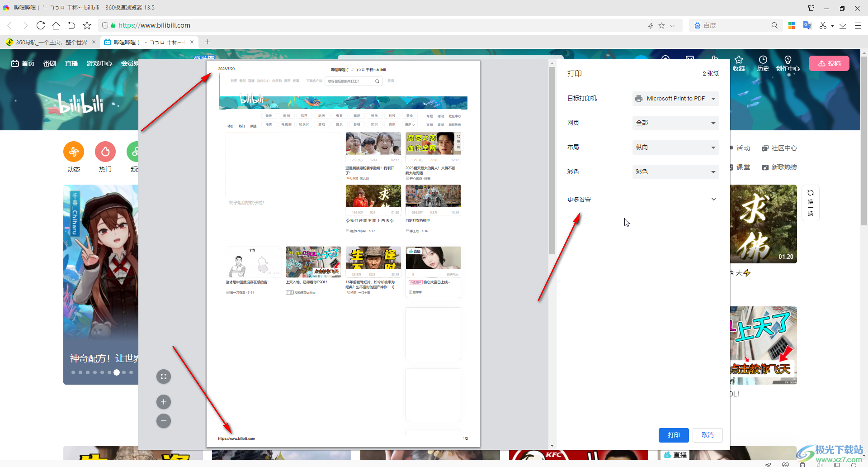The image size is (868, 467).
Task: Open the browser hamburger menu
Action: coord(858,25)
